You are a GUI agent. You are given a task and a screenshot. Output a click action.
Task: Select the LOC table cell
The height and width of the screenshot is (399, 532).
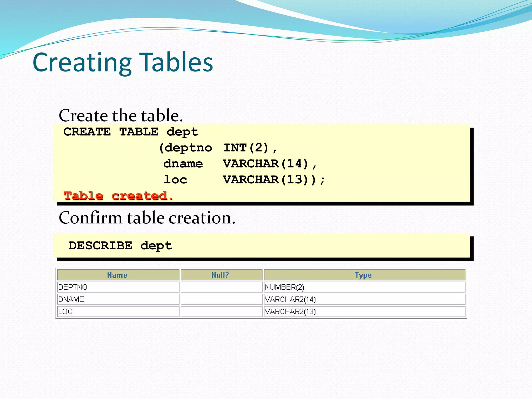click(118, 311)
